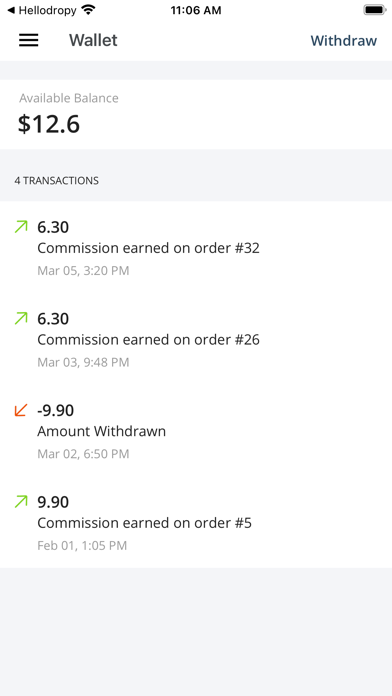Return to Hellodropy app via status bar
This screenshot has width=392, height=696.
click(42, 10)
